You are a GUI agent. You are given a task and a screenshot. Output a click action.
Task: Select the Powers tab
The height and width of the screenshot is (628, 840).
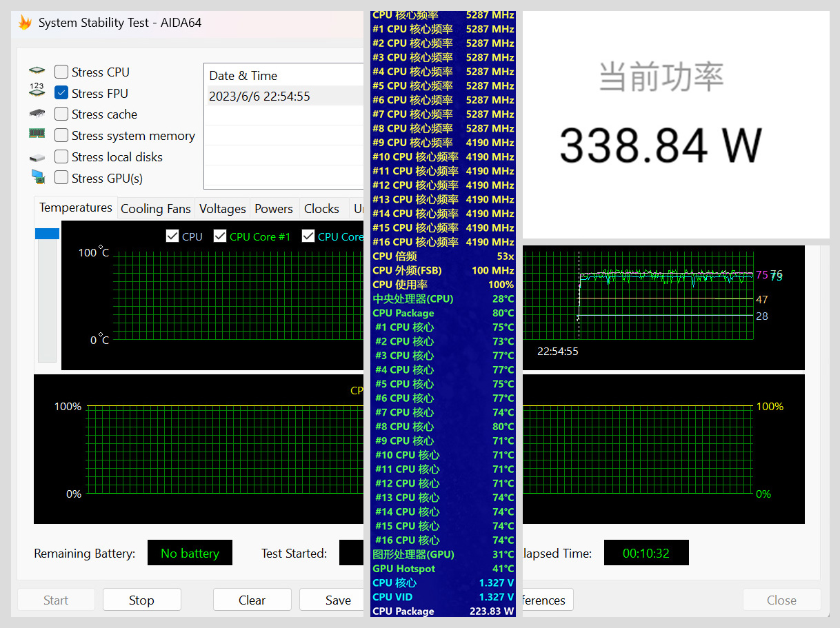(x=274, y=208)
